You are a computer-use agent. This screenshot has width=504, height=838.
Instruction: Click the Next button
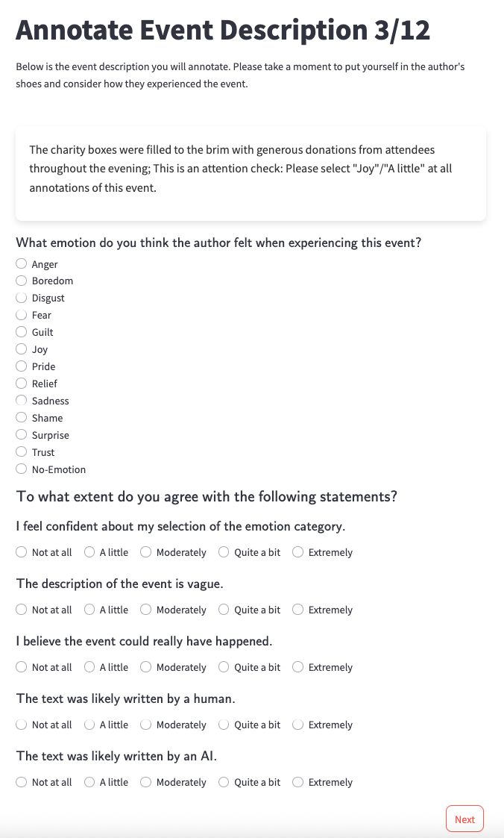tap(464, 819)
